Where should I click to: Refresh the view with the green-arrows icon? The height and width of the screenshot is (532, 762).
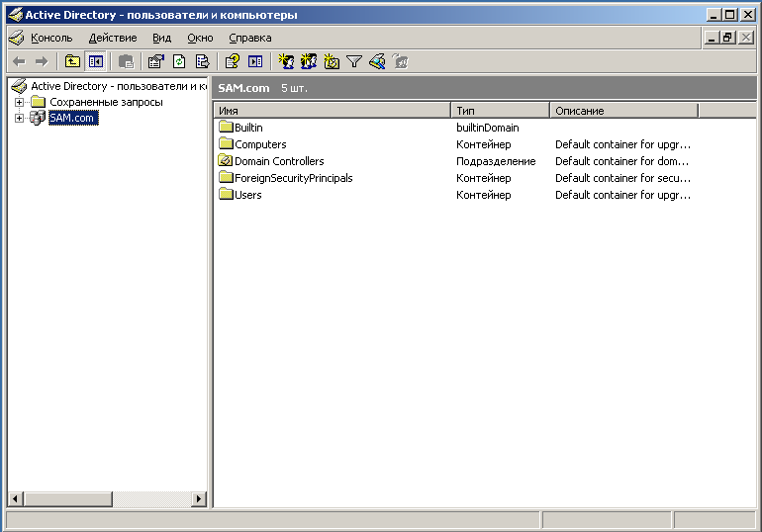point(179,61)
